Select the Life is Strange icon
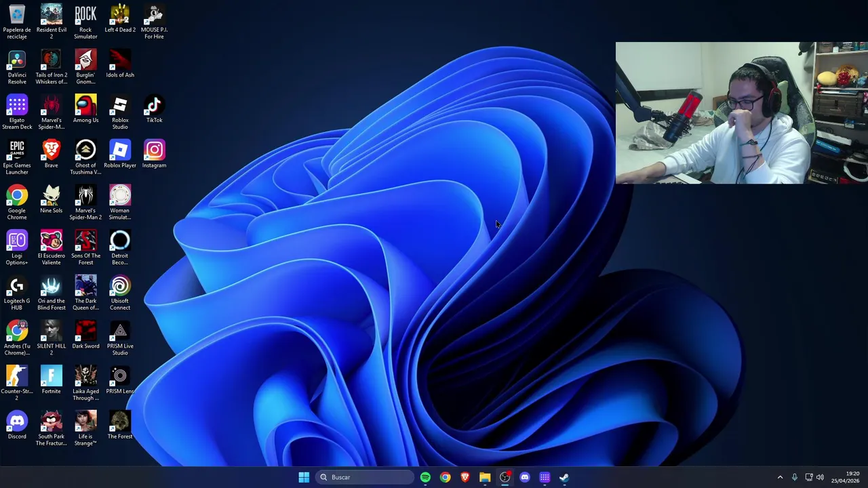868x488 pixels. 85,428
